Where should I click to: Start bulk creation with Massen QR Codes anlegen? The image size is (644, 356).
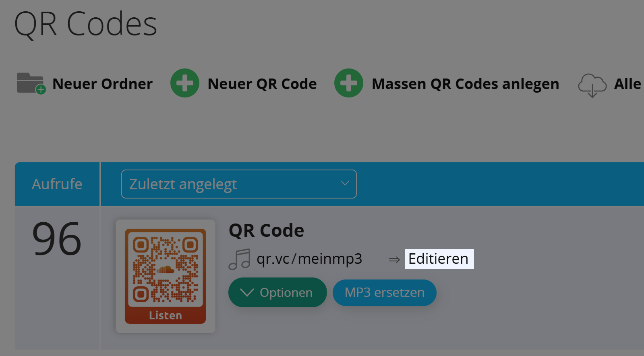[x=465, y=83]
